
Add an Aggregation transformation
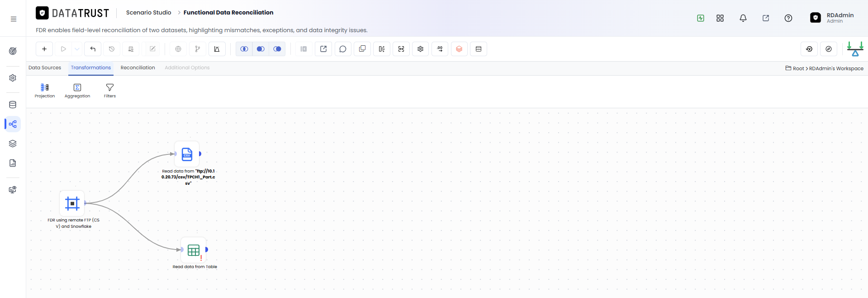pos(77,91)
